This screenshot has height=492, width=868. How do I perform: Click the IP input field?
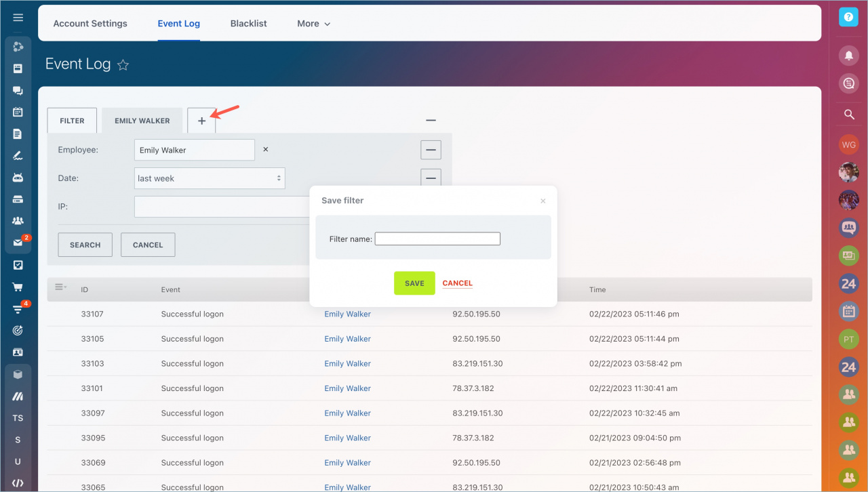(x=222, y=207)
